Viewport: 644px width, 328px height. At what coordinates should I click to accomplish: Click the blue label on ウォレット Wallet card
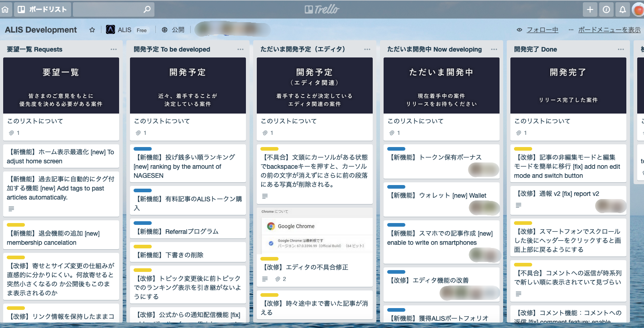pyautogui.click(x=396, y=187)
